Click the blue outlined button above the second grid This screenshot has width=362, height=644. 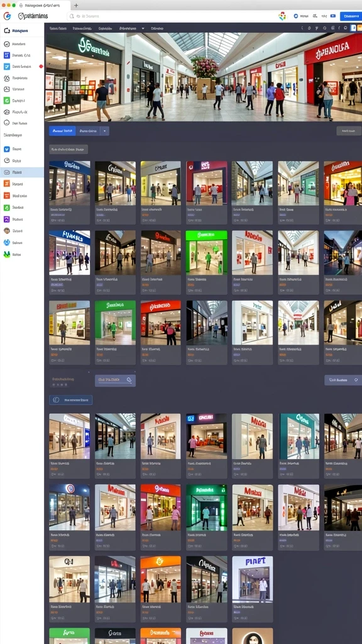pos(70,399)
